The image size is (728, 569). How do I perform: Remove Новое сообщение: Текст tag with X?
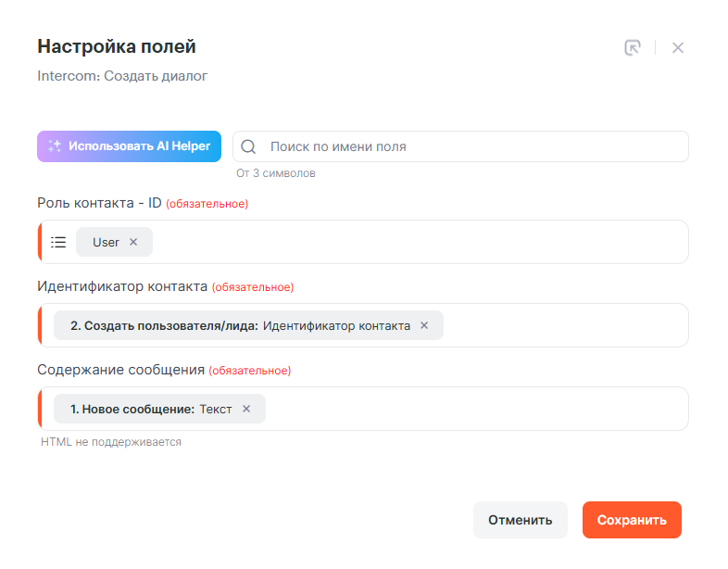[246, 409]
